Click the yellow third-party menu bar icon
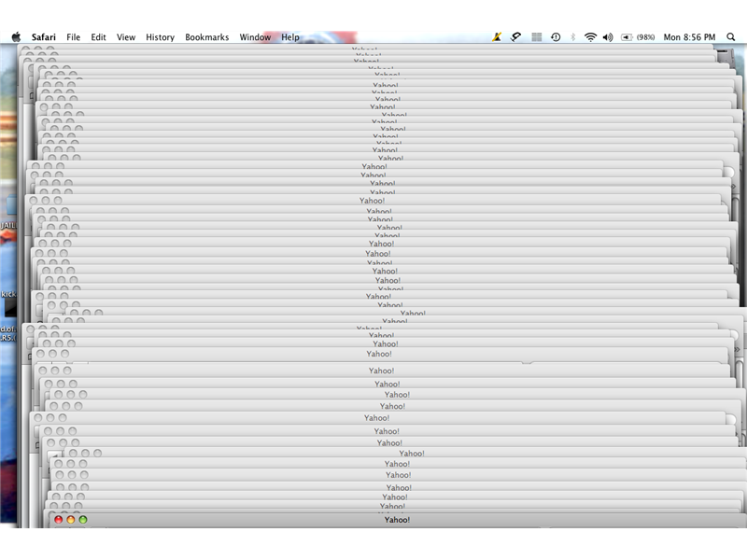Screen dimensions: 747x560 pyautogui.click(x=495, y=36)
